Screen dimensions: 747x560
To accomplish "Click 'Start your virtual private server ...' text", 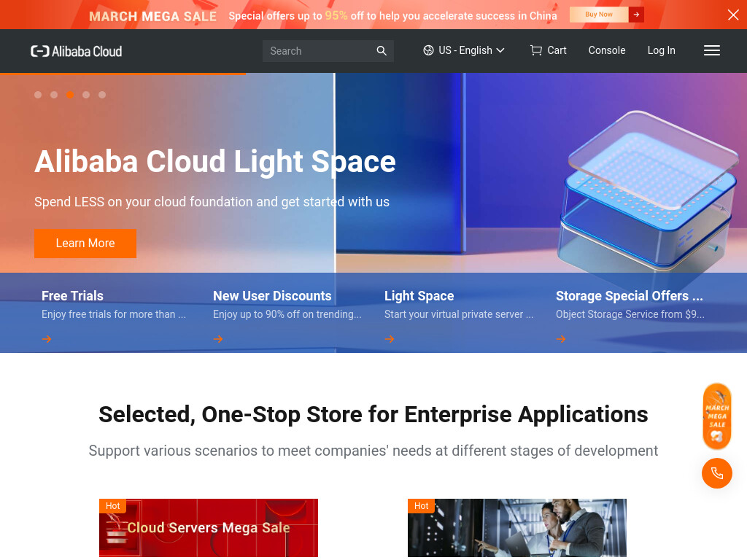I will point(459,314).
